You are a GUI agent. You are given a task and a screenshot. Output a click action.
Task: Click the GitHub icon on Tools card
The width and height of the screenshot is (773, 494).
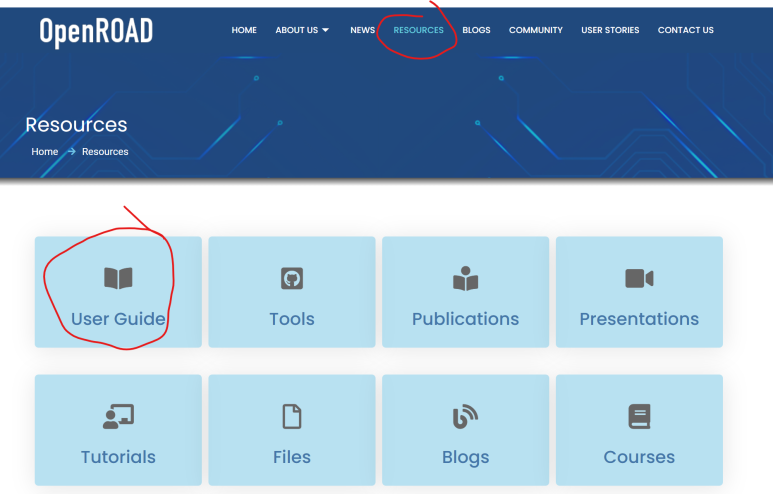click(x=292, y=278)
